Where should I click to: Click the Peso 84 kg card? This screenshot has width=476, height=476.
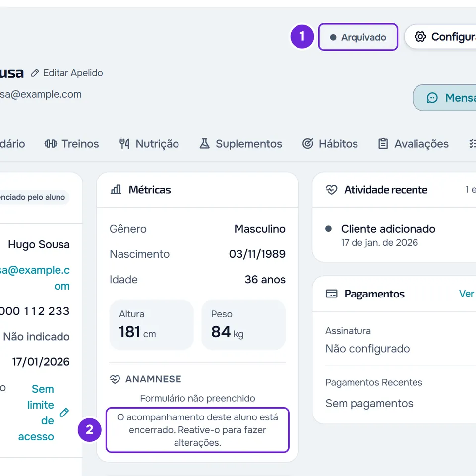tap(243, 325)
